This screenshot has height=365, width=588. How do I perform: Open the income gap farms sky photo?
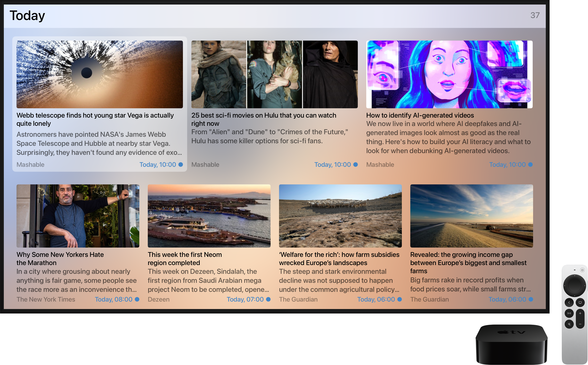click(x=472, y=216)
